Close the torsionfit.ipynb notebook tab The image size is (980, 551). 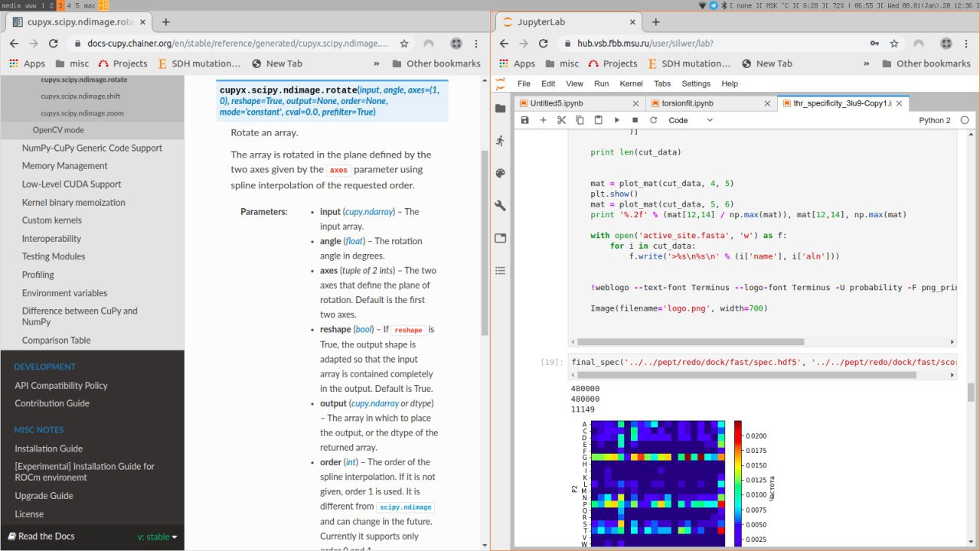[x=766, y=103]
